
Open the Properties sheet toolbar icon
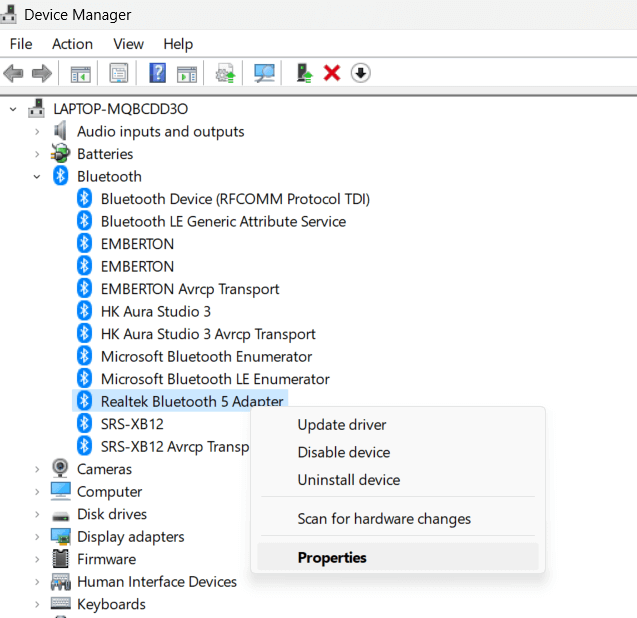(119, 74)
